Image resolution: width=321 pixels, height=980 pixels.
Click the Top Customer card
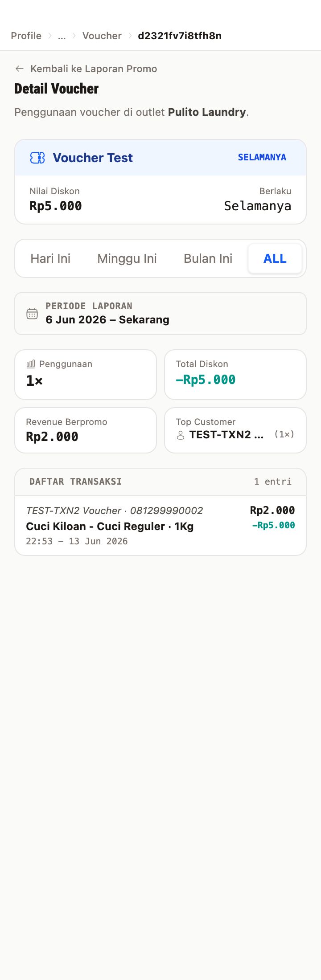pos(235,430)
